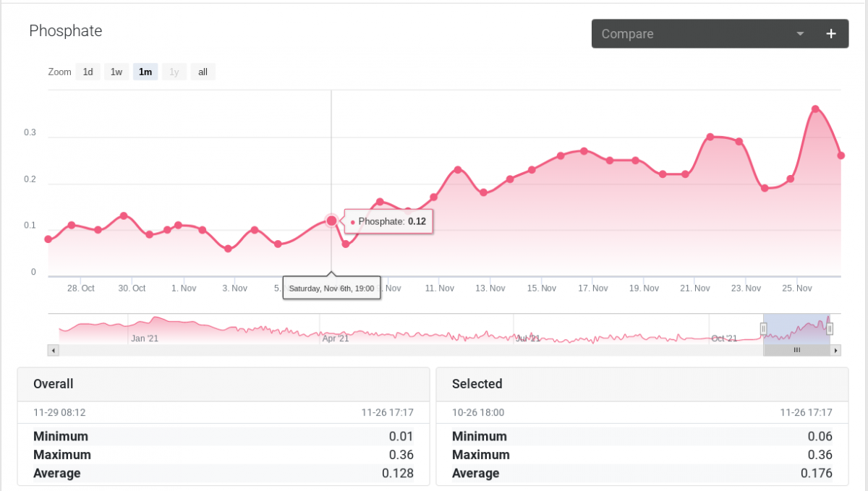
Task: Click Overall maximum value 0.36
Action: coord(401,455)
